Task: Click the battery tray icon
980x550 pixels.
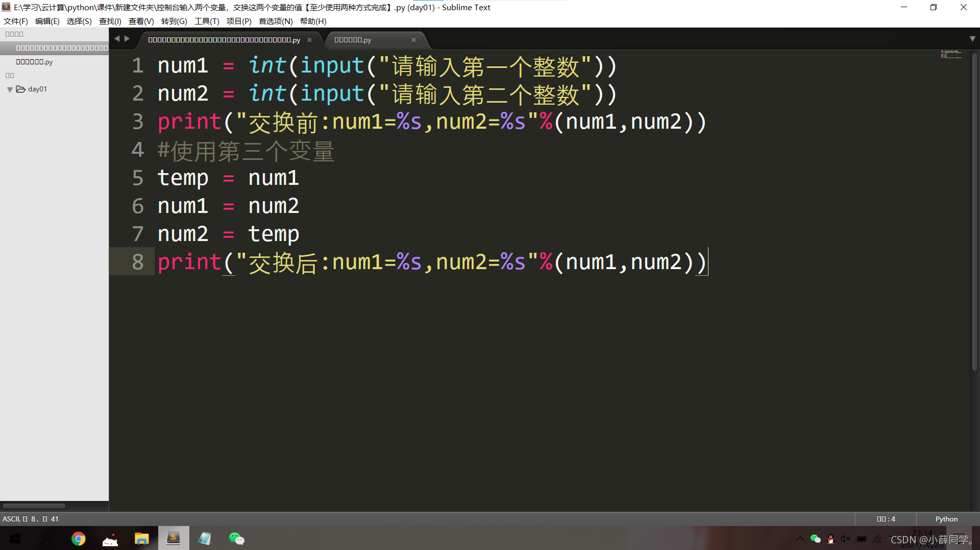Action: (862, 539)
